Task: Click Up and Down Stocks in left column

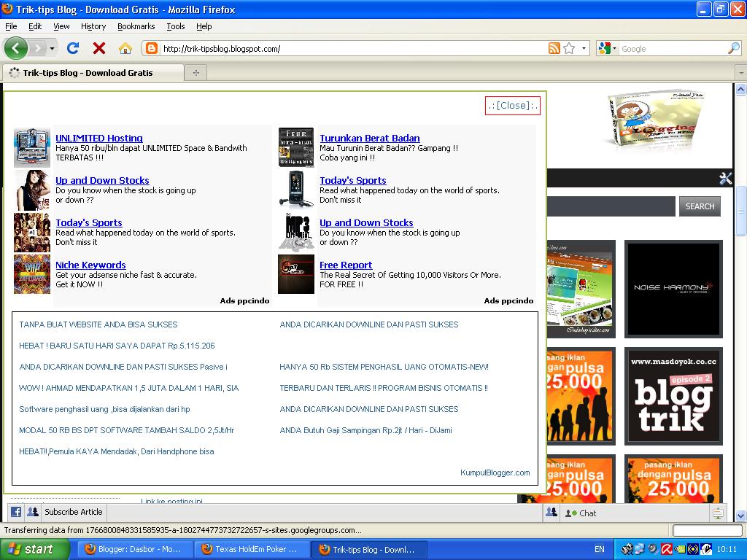Action: point(102,181)
